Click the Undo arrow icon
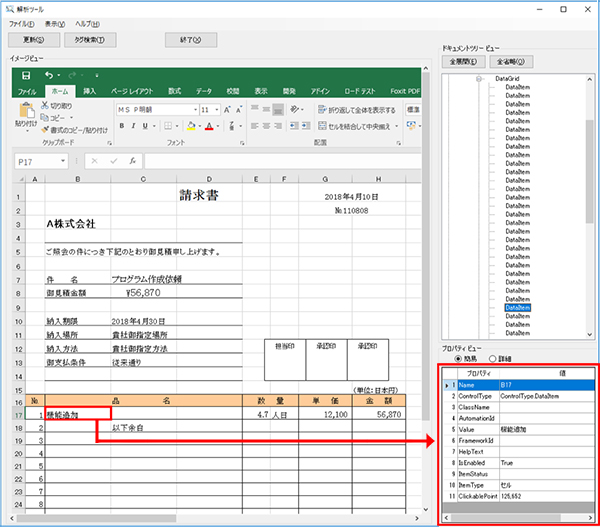This screenshot has height=527, width=600. (49, 75)
